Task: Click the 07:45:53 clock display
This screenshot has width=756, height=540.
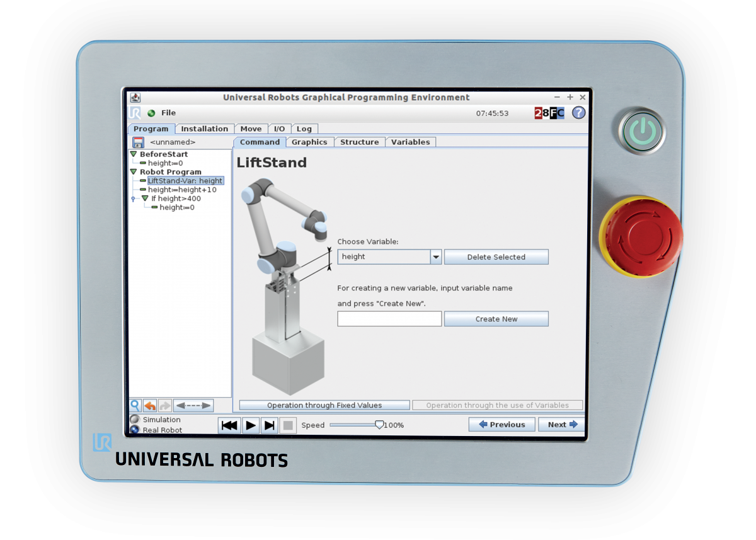Action: (492, 113)
